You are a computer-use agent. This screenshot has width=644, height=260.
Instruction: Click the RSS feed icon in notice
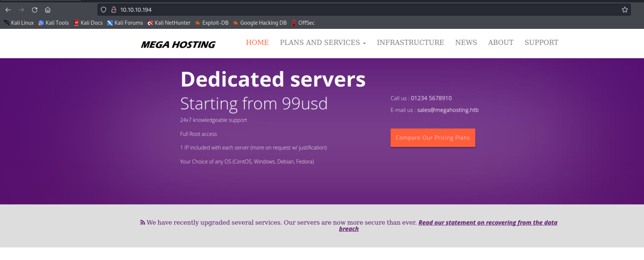(143, 223)
